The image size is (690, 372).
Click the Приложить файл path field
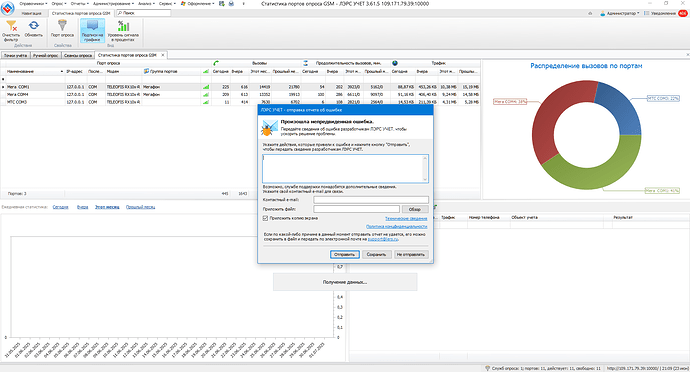point(356,209)
